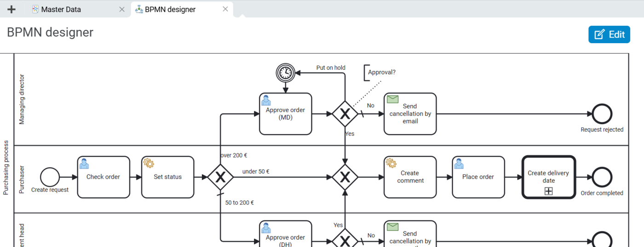This screenshot has height=247, width=644.
Task: Click gear icon on Create comment task
Action: pyautogui.click(x=391, y=163)
